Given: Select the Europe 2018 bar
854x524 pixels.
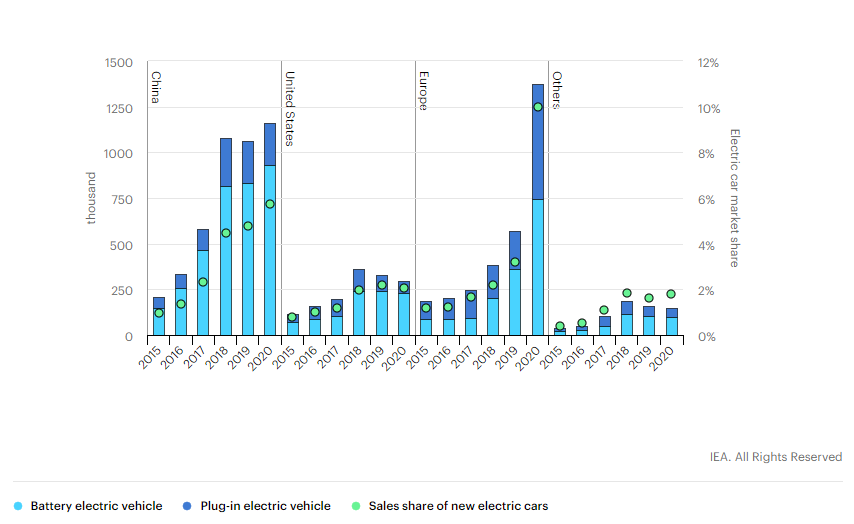Looking at the screenshot, I should tap(493, 301).
